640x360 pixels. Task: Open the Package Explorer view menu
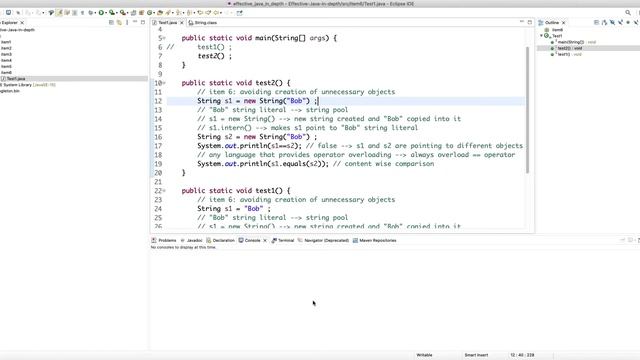127,22
